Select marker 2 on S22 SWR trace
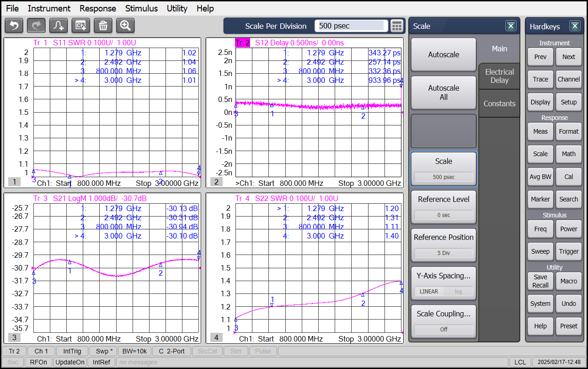This screenshot has width=588, height=369. pos(363,295)
